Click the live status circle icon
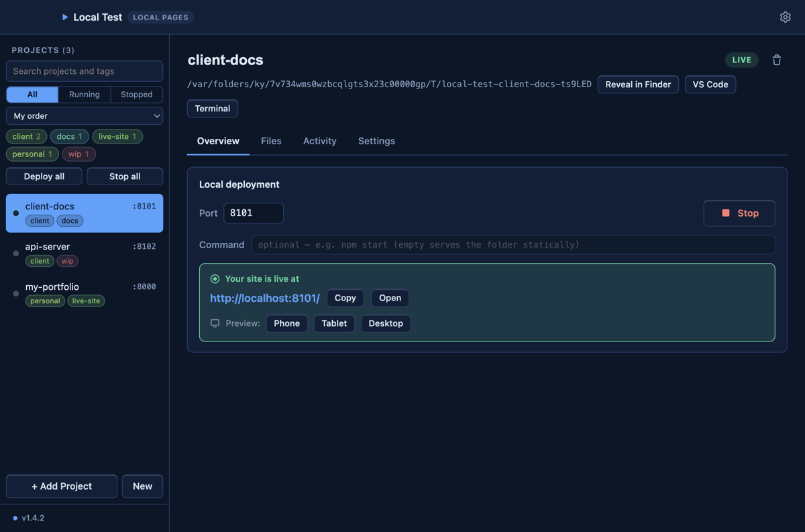This screenshot has height=532, width=805. [x=215, y=278]
